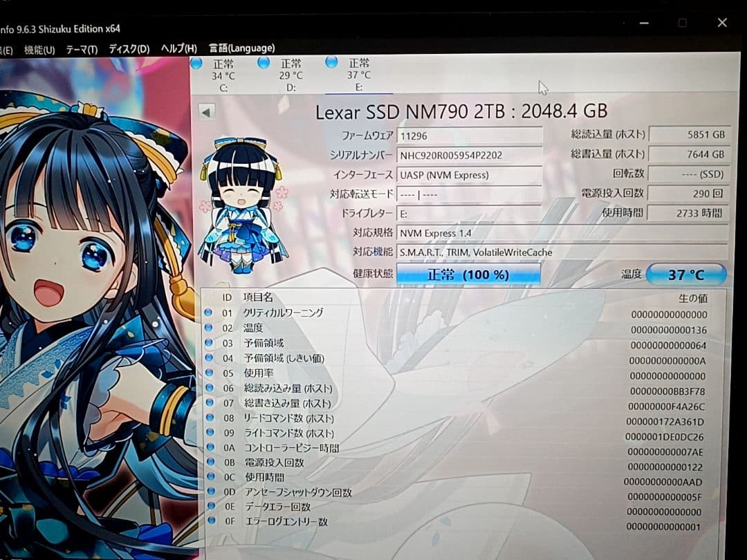747x560 pixels.
Task: Click the ID column header
Action: click(x=227, y=297)
